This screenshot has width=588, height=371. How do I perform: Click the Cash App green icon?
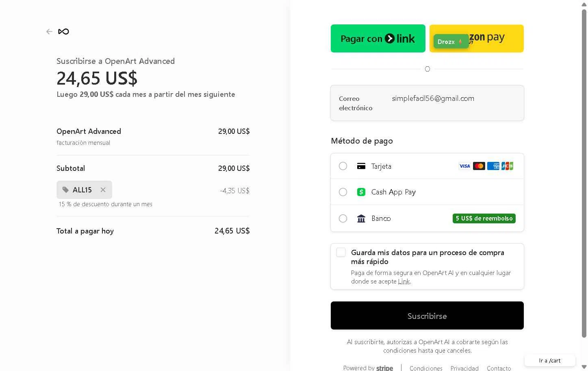click(x=361, y=192)
